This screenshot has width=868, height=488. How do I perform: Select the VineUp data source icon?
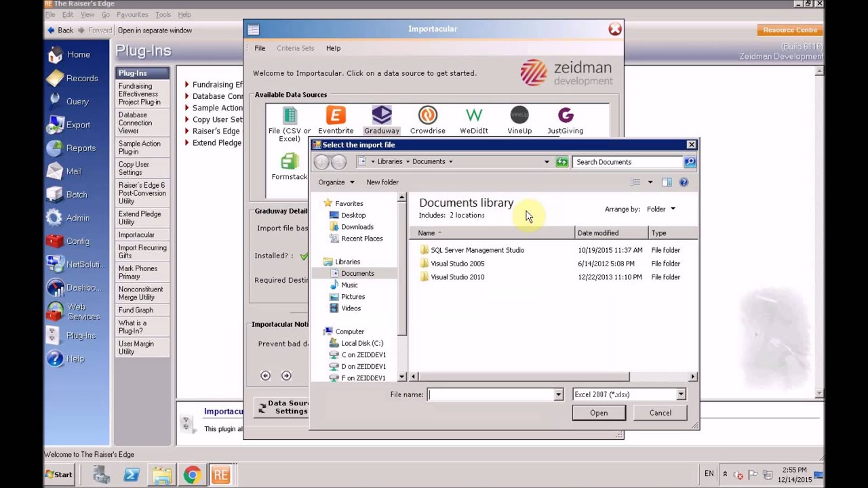coord(519,115)
